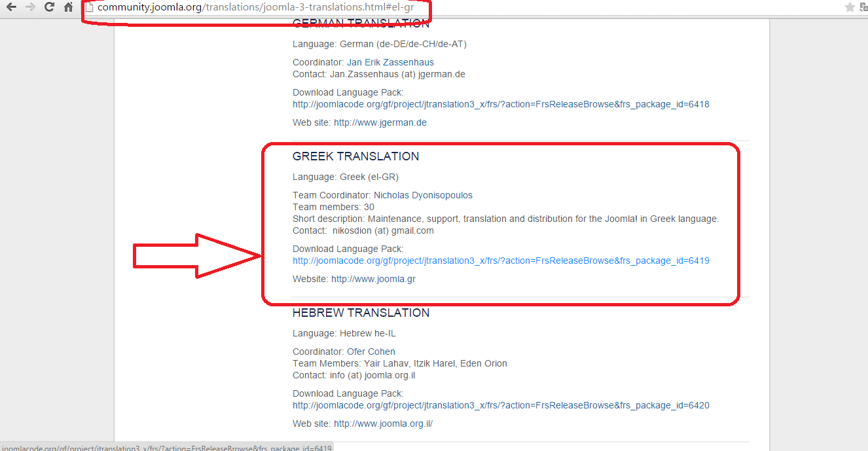Click the GREEK TRANSLATION heading

(x=355, y=156)
